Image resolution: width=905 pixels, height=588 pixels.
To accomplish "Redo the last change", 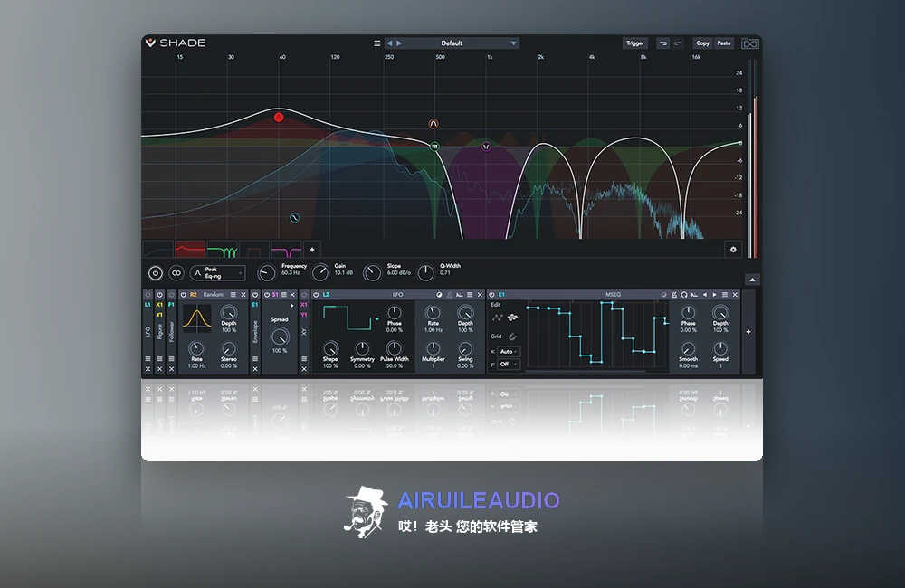I will (677, 43).
